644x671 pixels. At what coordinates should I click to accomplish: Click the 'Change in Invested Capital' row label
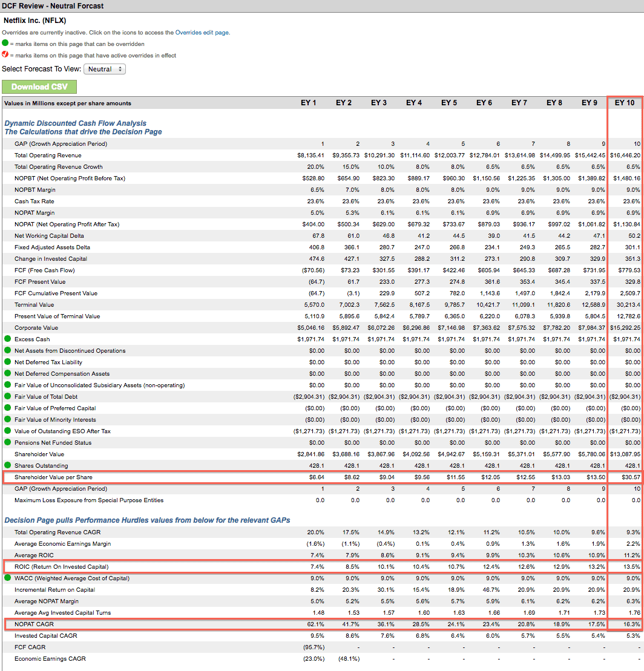point(50,259)
